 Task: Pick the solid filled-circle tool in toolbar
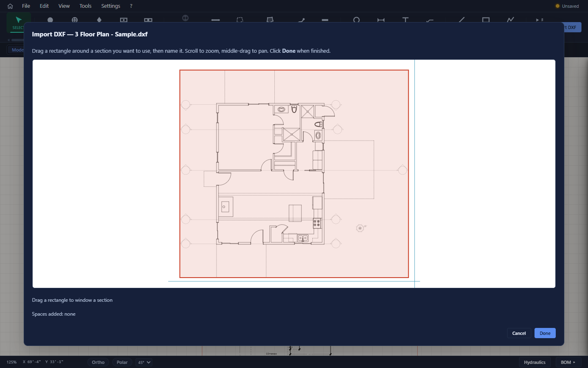(x=50, y=20)
